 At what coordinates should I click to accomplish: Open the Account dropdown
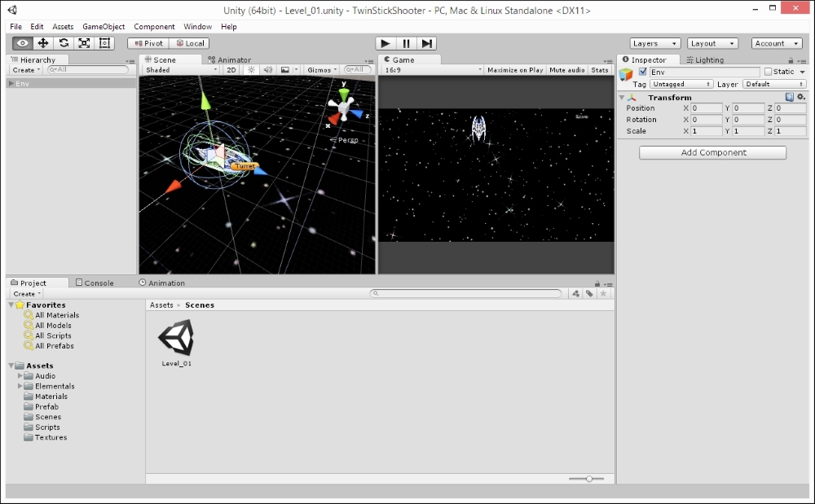(777, 44)
